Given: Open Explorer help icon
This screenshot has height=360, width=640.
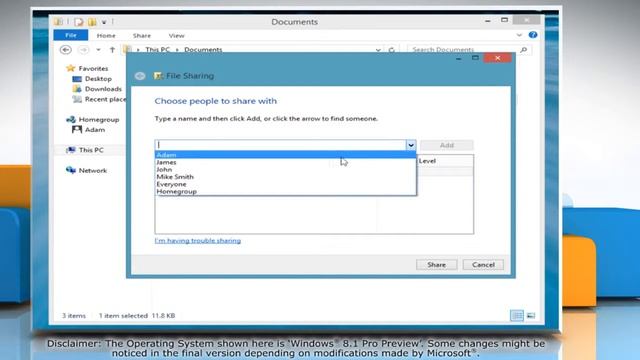Looking at the screenshot, I should pos(533,35).
